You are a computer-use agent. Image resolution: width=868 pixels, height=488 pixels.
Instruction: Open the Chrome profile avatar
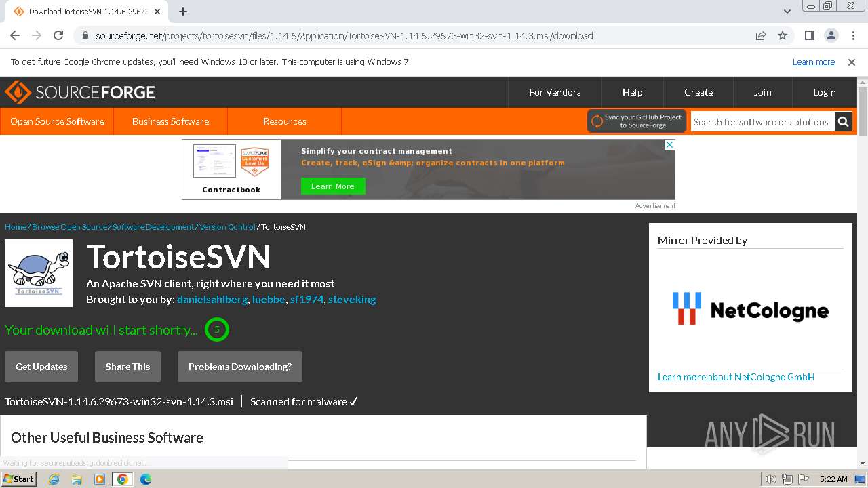(831, 36)
